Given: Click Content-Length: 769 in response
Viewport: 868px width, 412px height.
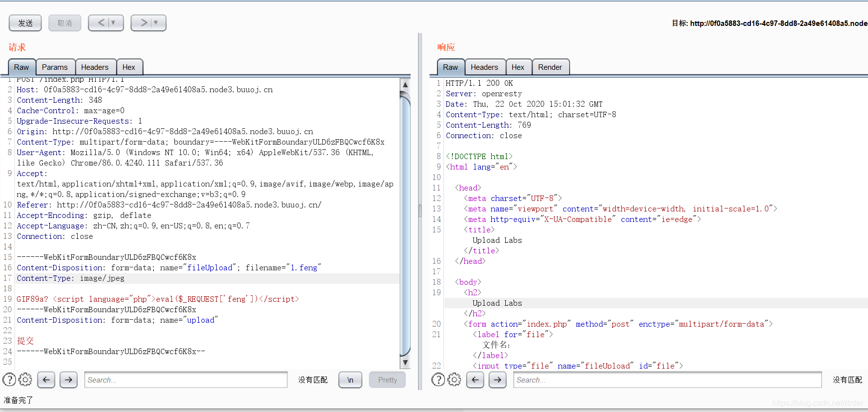Looking at the screenshot, I should point(488,125).
